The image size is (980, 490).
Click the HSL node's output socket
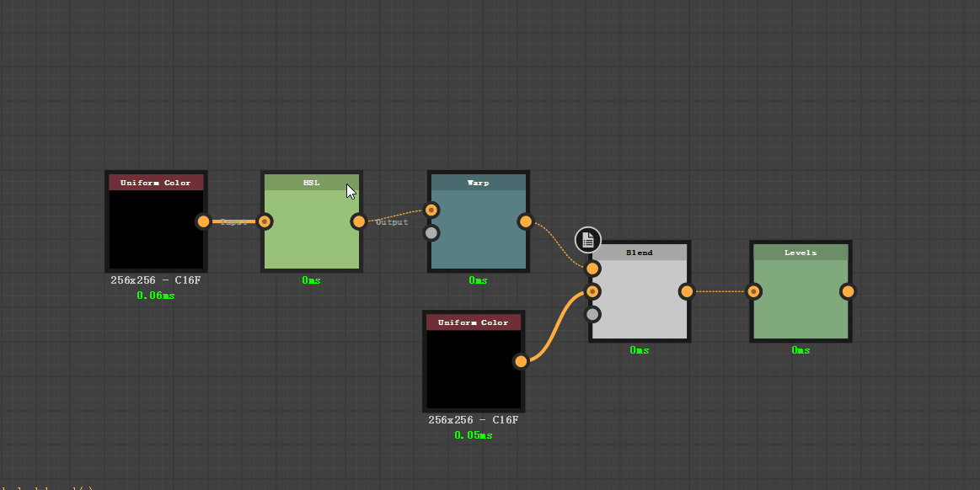pos(358,221)
